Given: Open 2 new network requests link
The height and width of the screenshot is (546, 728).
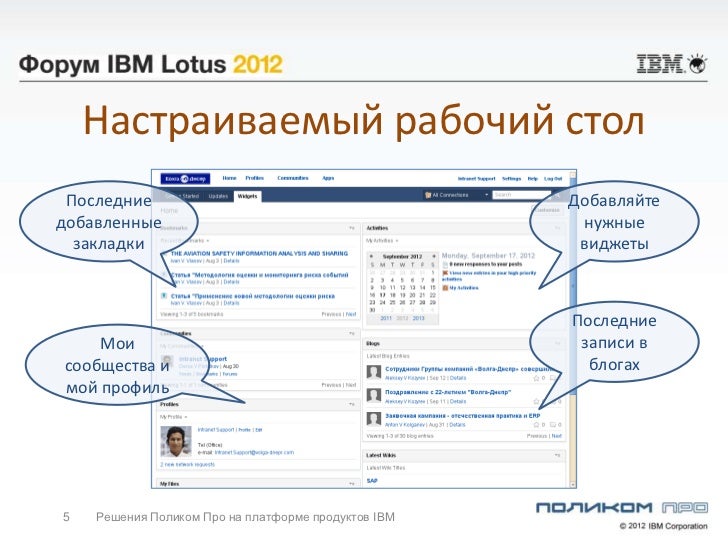Looking at the screenshot, I should point(188,464).
